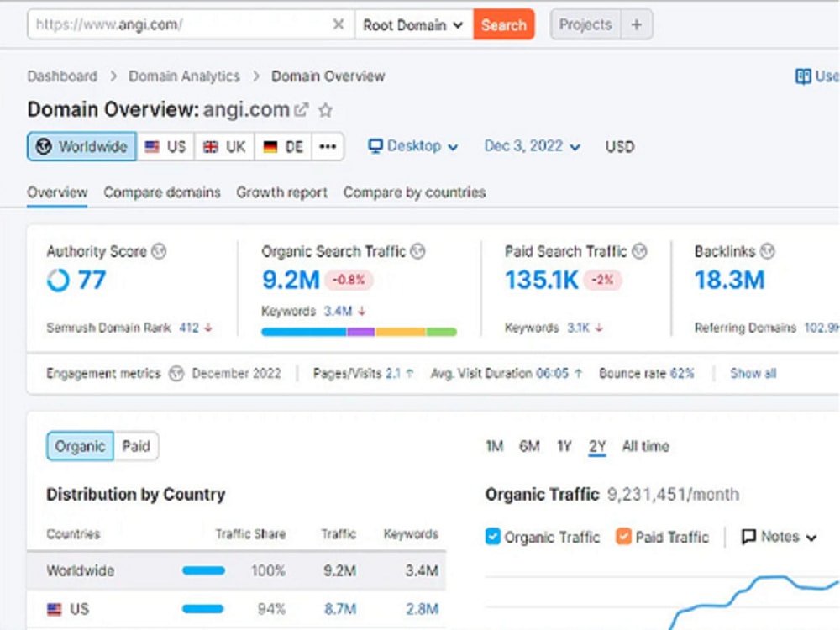Image resolution: width=840 pixels, height=630 pixels.
Task: Set chart range to 2Y
Action: (597, 446)
